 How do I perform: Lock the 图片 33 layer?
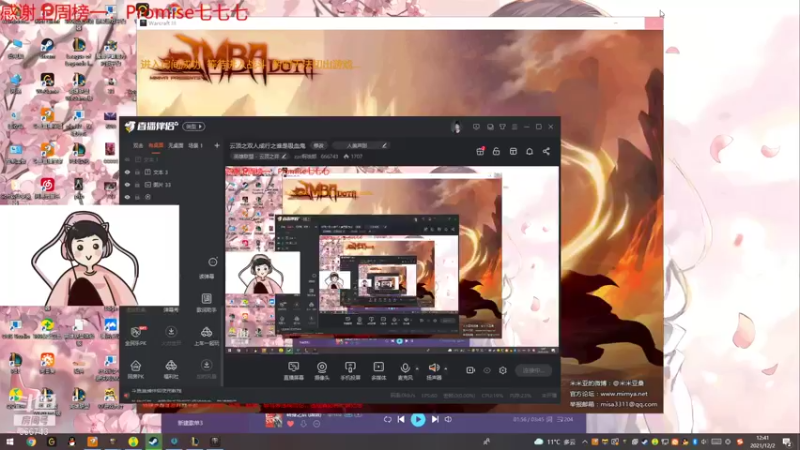tap(137, 185)
